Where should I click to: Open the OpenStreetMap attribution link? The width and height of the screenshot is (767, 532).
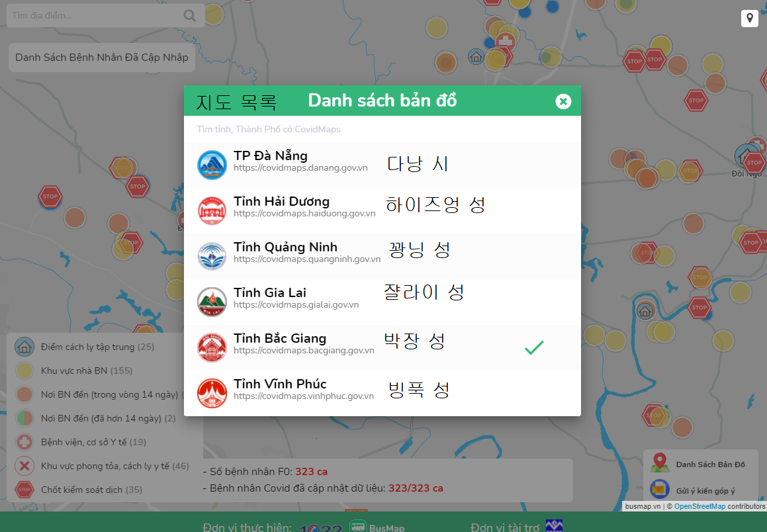(699, 506)
